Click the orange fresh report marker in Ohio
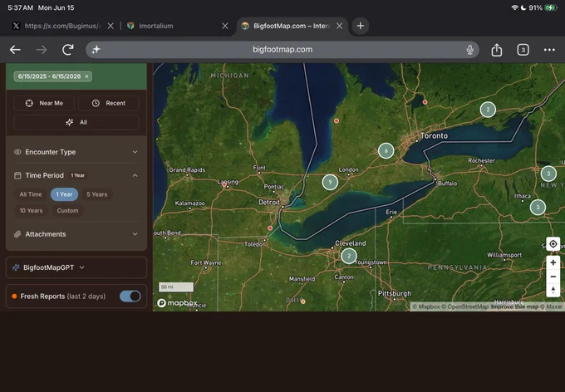The image size is (565, 392). coord(303,301)
